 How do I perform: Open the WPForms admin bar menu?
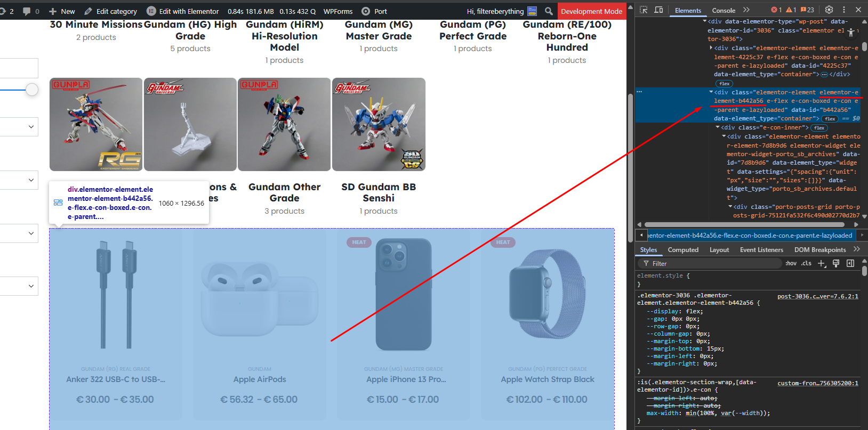pyautogui.click(x=338, y=11)
